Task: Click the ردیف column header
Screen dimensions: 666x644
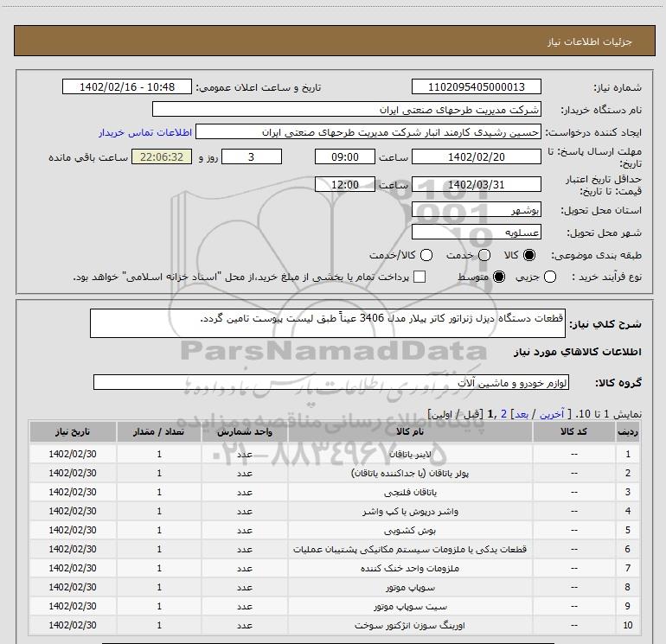Action: tap(627, 431)
